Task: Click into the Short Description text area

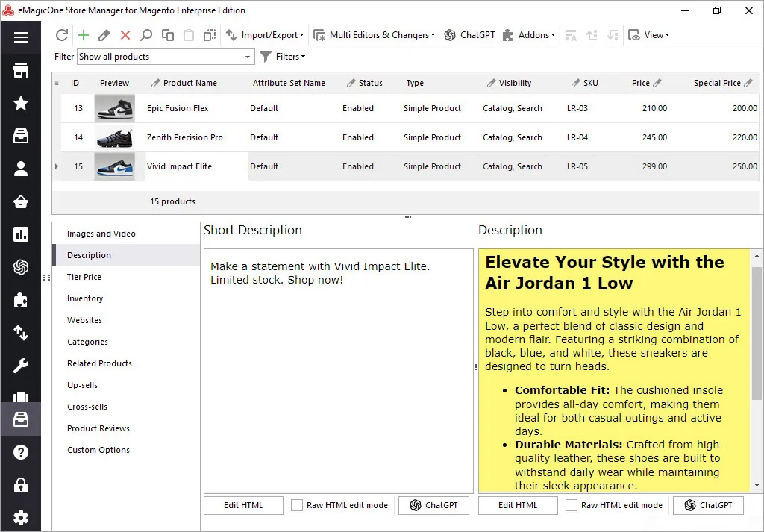Action: coord(338,372)
